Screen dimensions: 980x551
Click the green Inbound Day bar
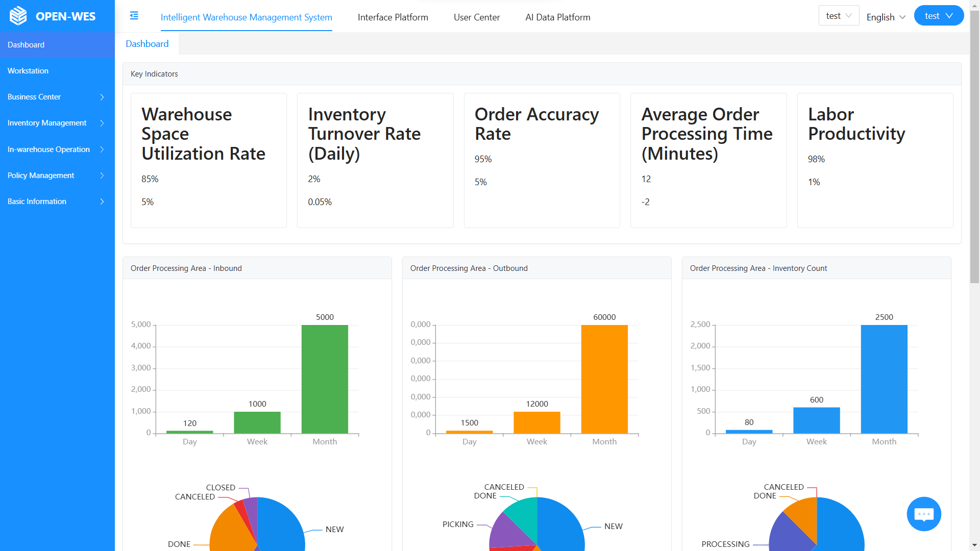(190, 432)
